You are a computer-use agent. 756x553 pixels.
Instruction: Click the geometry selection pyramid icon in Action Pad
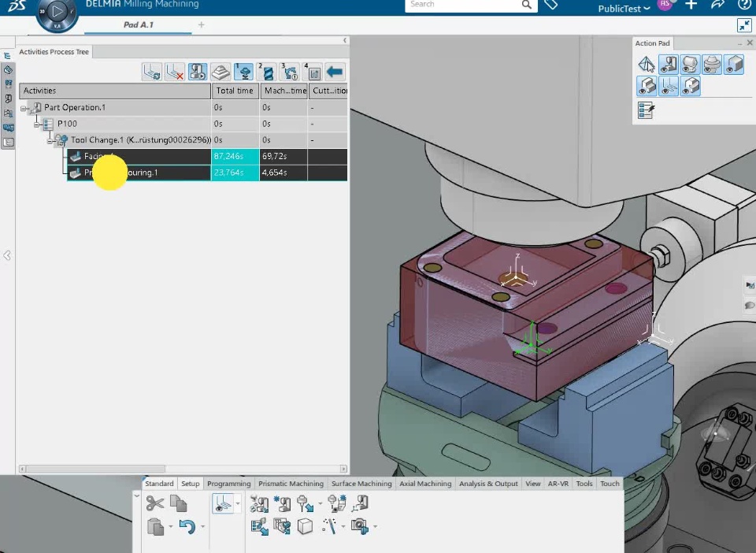(646, 64)
